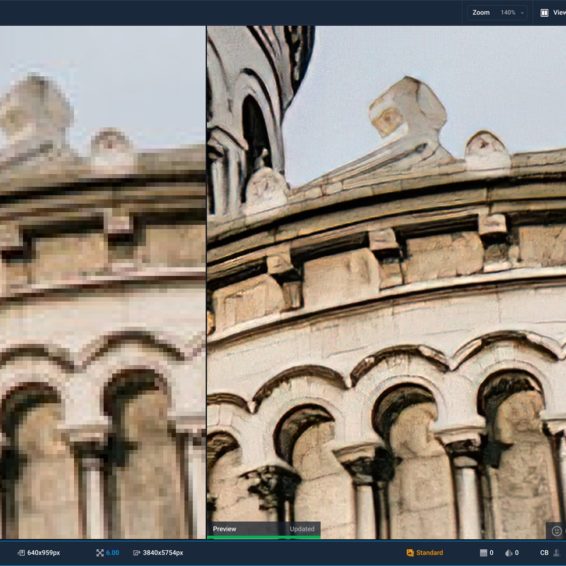The width and height of the screenshot is (566, 566).
Task: Click the small arrow beside 140% zoom
Action: click(522, 13)
